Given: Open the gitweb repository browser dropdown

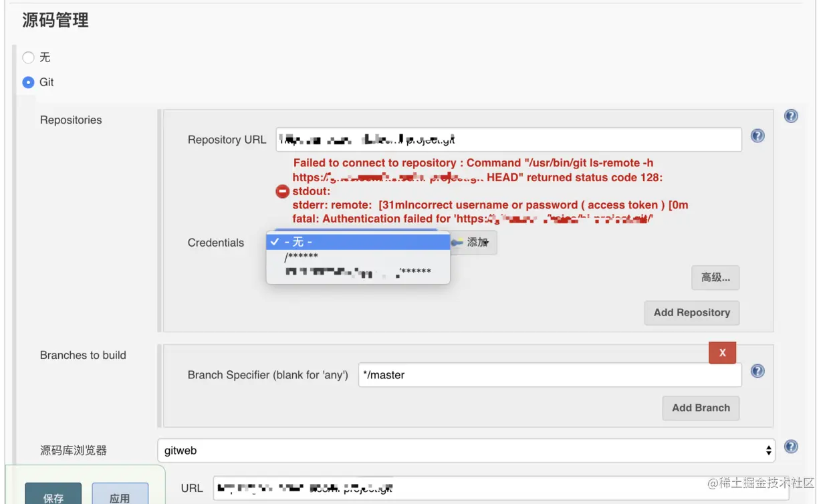Looking at the screenshot, I should pos(467,451).
